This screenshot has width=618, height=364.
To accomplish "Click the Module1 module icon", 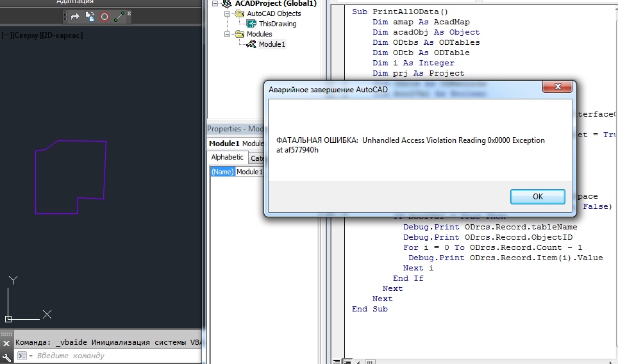I will 251,44.
